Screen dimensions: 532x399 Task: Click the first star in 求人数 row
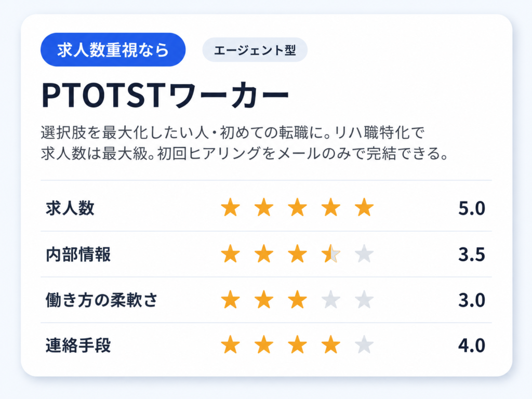click(x=230, y=207)
